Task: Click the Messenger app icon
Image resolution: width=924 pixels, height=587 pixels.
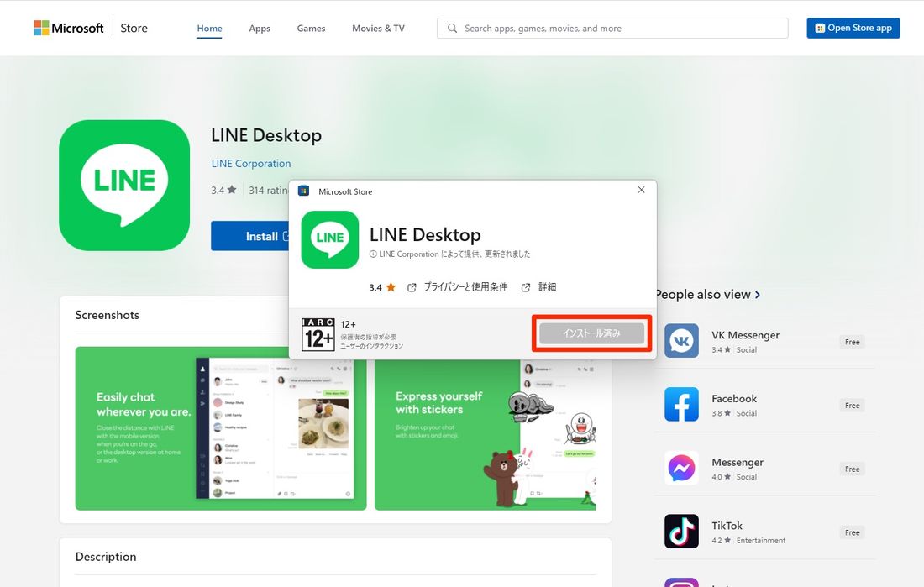Action: coord(682,468)
